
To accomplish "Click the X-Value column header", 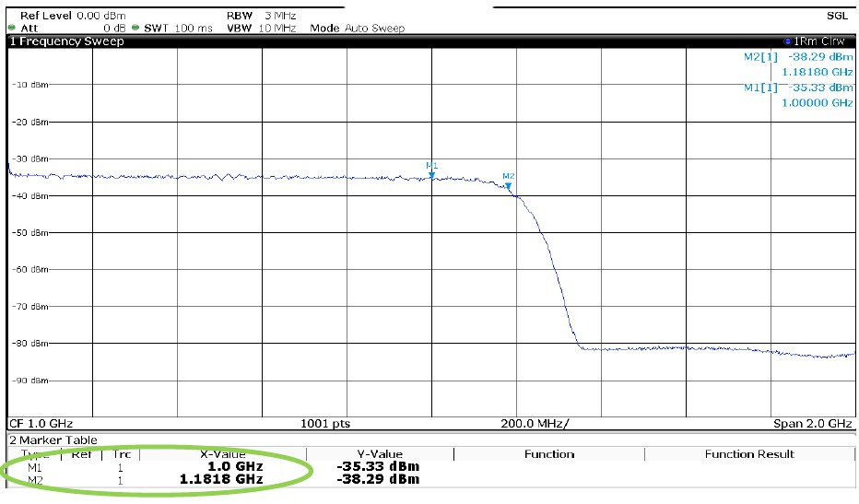I will tap(222, 454).
